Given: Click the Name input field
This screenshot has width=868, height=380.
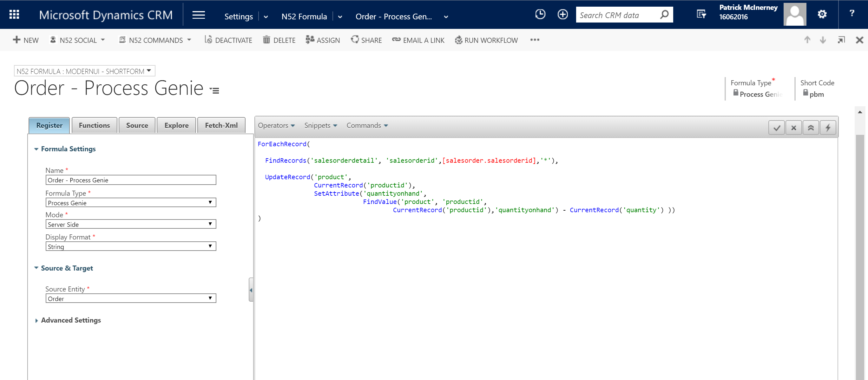Looking at the screenshot, I should [x=131, y=180].
